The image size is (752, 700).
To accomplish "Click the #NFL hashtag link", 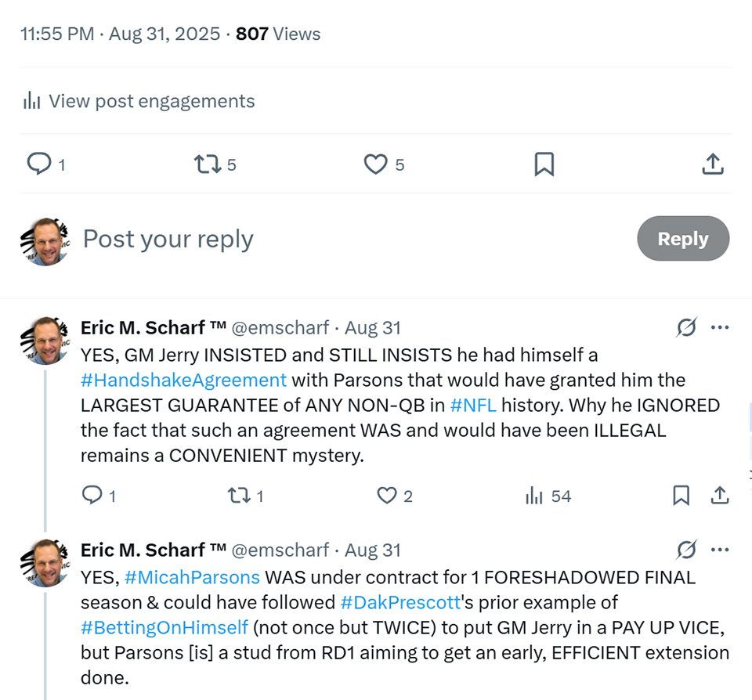I will (473, 406).
